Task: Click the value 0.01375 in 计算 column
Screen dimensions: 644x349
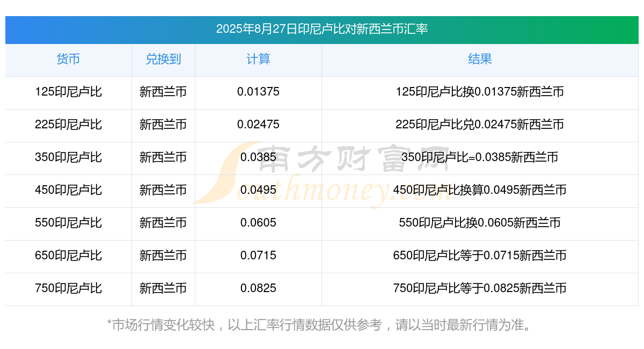Action: click(258, 92)
